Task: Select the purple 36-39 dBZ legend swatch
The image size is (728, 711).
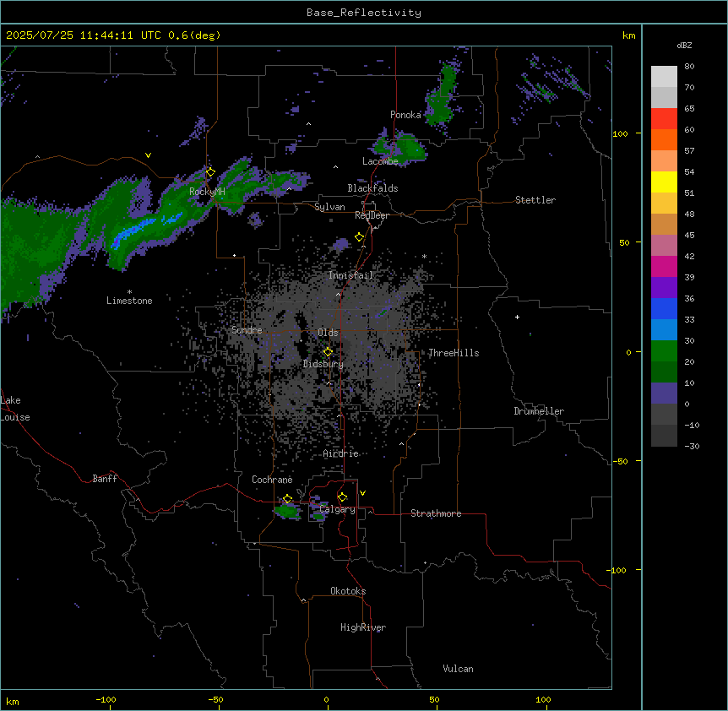Action: pos(664,288)
